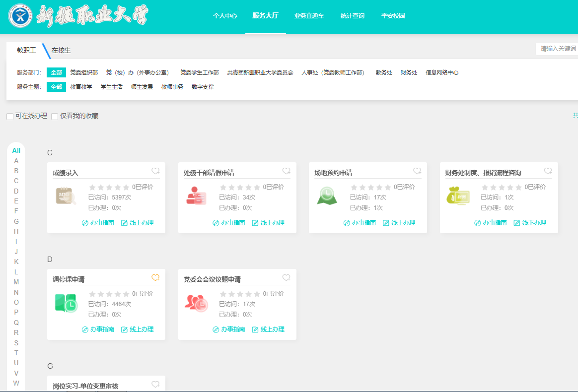Click 线下办理 for 财务处制度、报销流程咨询
This screenshot has width=578, height=392.
click(x=530, y=222)
